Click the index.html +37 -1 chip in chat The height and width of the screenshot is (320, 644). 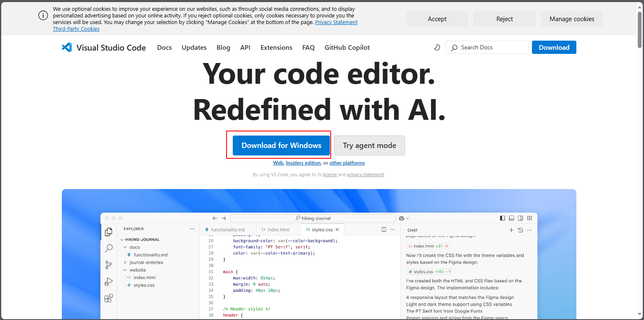pyautogui.click(x=428, y=246)
